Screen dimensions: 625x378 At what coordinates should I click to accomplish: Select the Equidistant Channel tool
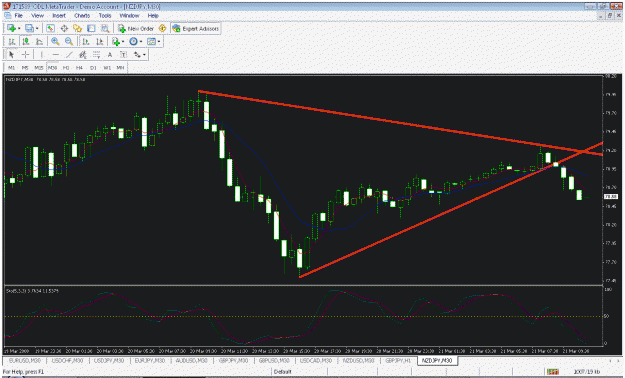(83, 55)
